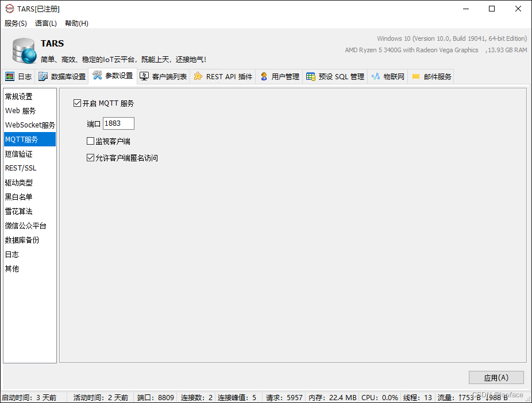Click the MQTT 端口 1883 input field

[118, 123]
